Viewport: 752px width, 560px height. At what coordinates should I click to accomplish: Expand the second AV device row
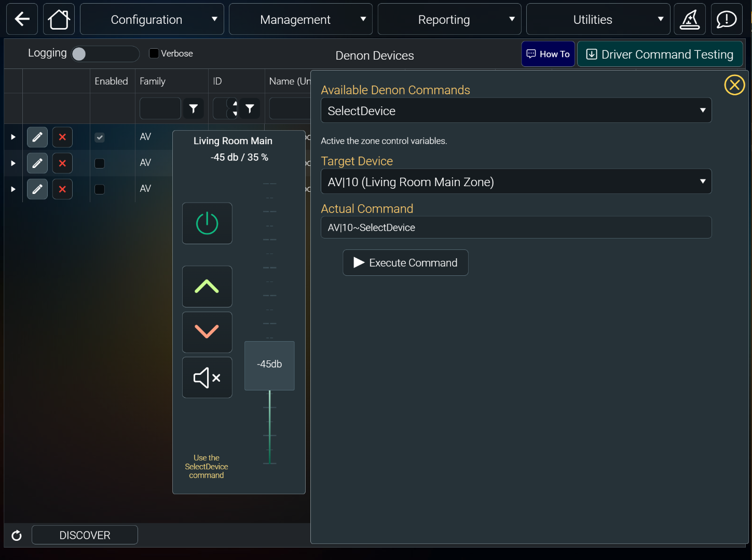coord(13,163)
